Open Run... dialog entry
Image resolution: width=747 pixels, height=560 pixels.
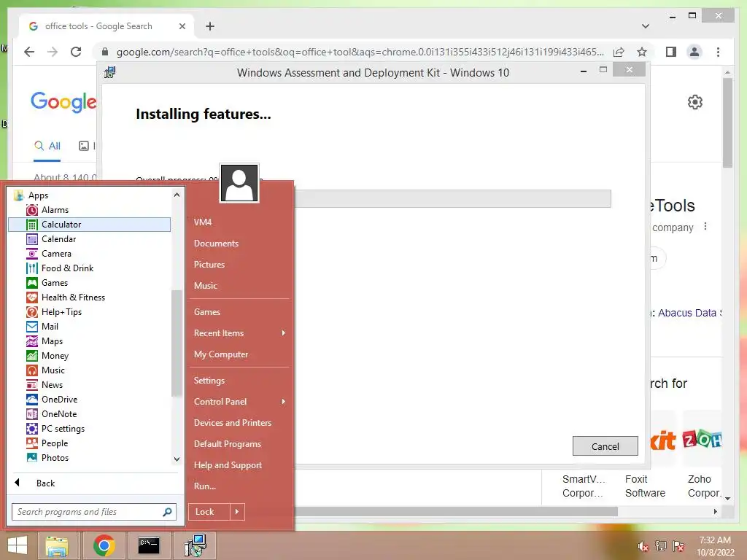pyautogui.click(x=205, y=486)
